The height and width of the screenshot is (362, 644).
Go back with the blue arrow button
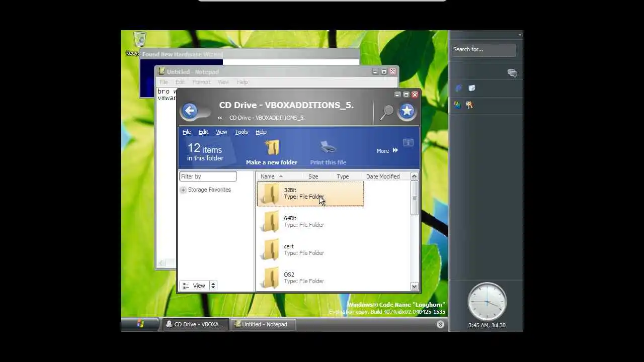pyautogui.click(x=190, y=111)
